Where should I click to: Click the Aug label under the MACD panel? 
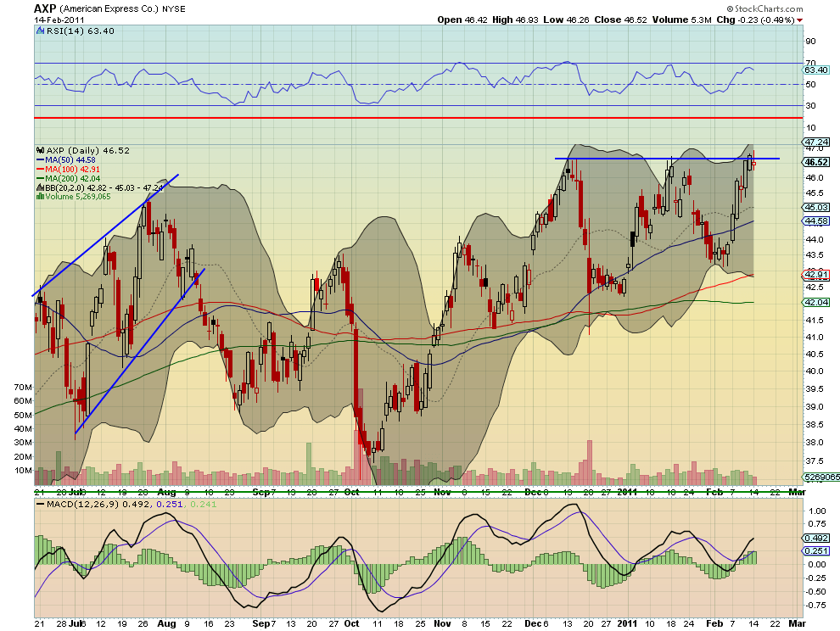click(166, 623)
